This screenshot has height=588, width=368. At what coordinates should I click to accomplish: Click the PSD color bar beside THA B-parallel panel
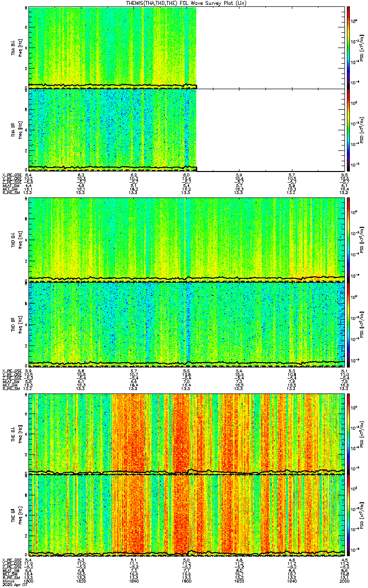tap(348, 129)
